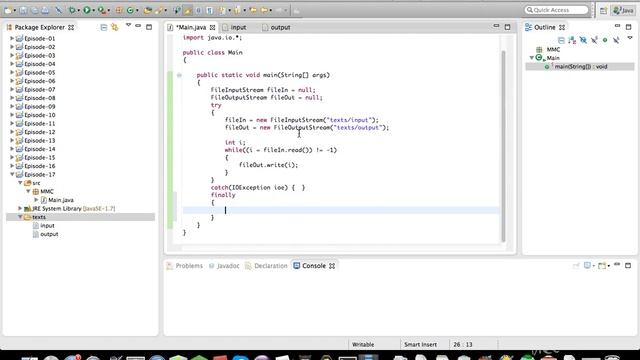Switch to the *Main.java editor tab
Screen dimensions: 640x360
pyautogui.click(x=191, y=27)
